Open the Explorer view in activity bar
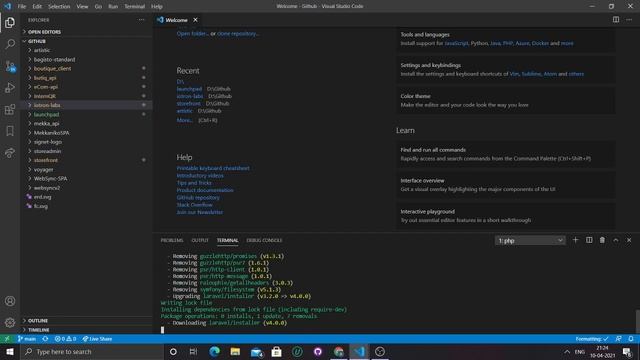640x360 pixels. (10, 22)
